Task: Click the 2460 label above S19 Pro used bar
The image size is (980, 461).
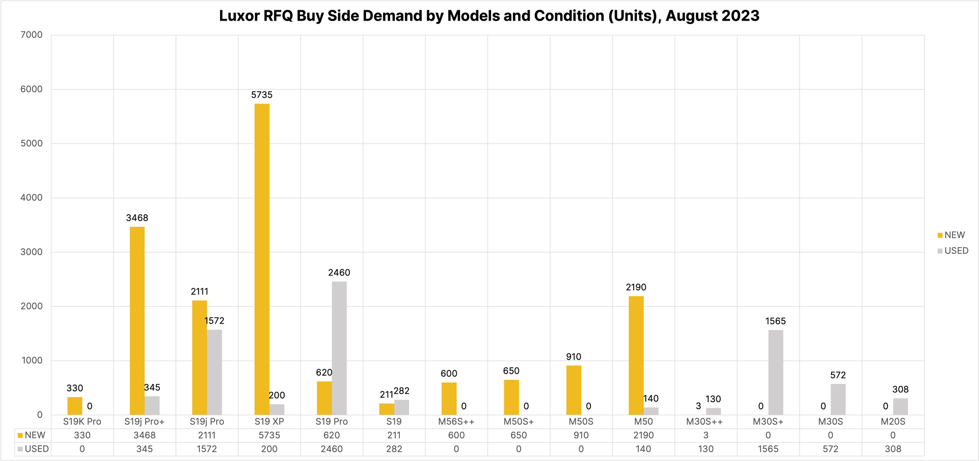Action: point(340,273)
